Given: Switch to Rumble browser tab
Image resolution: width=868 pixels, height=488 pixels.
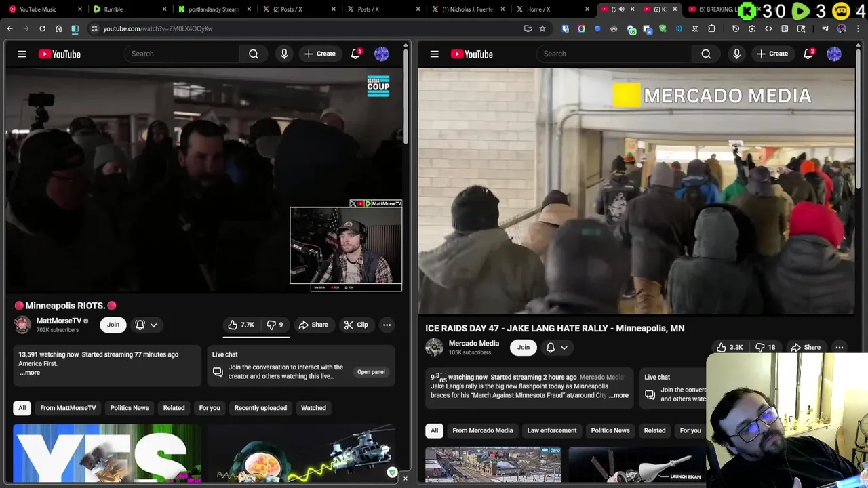Looking at the screenshot, I should click(x=129, y=9).
